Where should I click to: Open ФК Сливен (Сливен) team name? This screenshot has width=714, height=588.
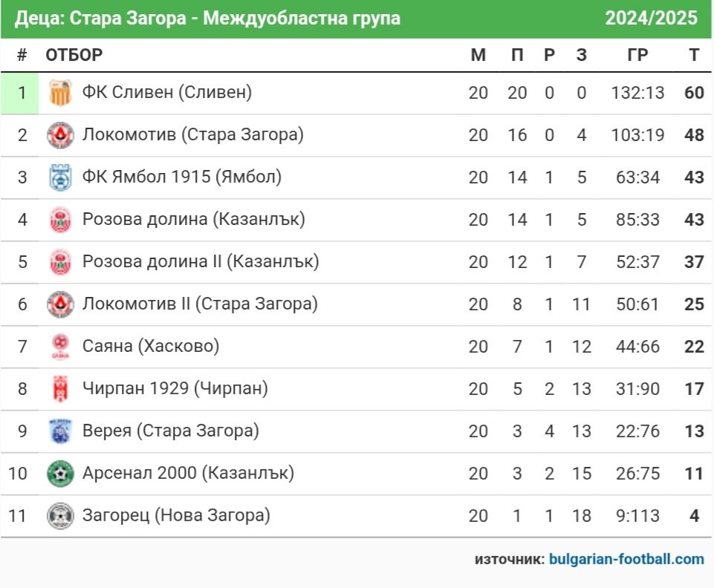click(166, 92)
